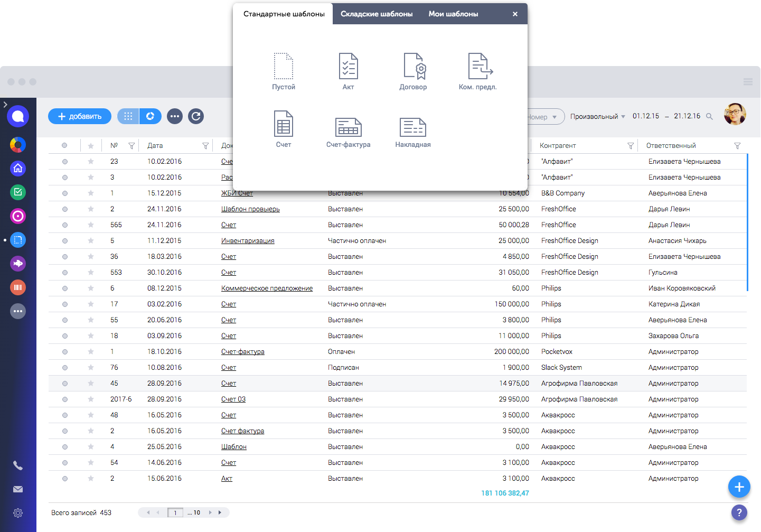Star the Slack System row
761x532 pixels.
[91, 368]
